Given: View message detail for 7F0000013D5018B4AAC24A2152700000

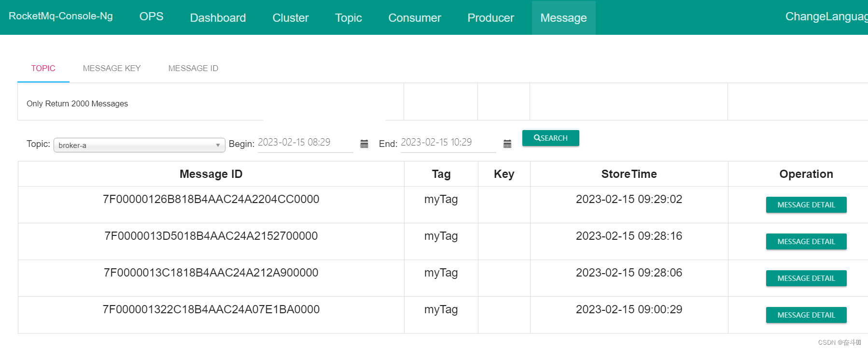Looking at the screenshot, I should point(806,241).
